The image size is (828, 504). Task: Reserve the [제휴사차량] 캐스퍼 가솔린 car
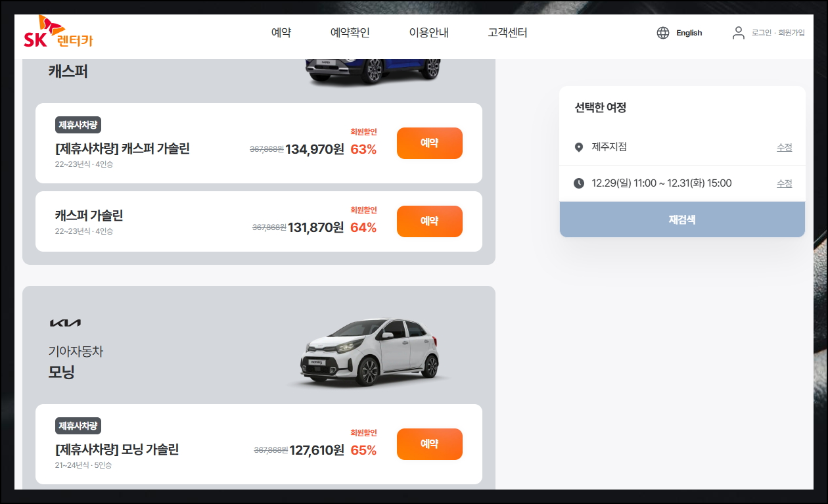click(x=430, y=143)
